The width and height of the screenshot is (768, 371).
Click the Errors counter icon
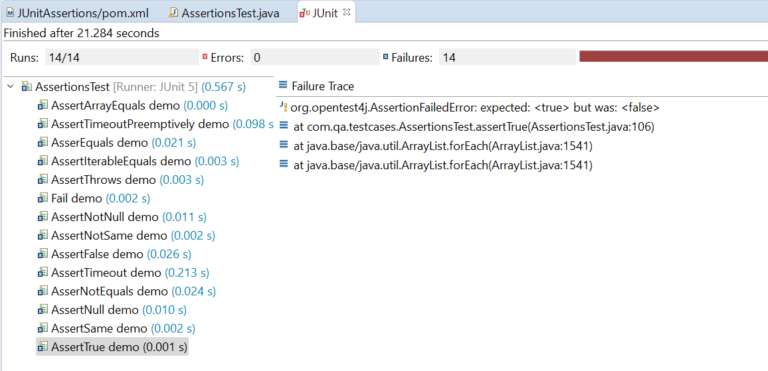205,57
